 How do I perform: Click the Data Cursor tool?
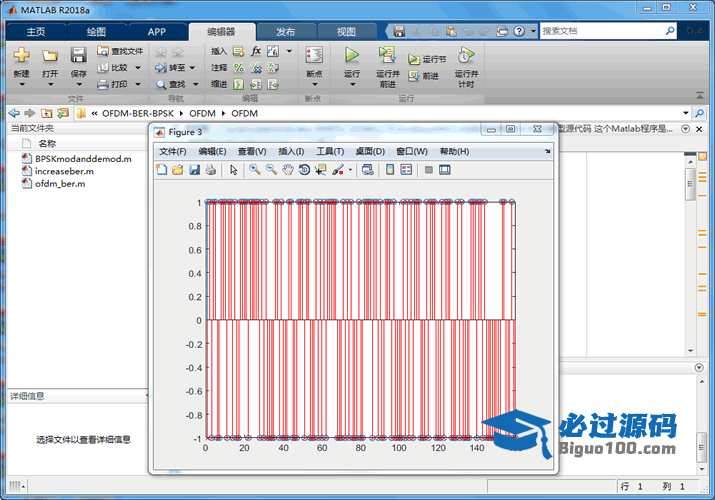coord(320,170)
